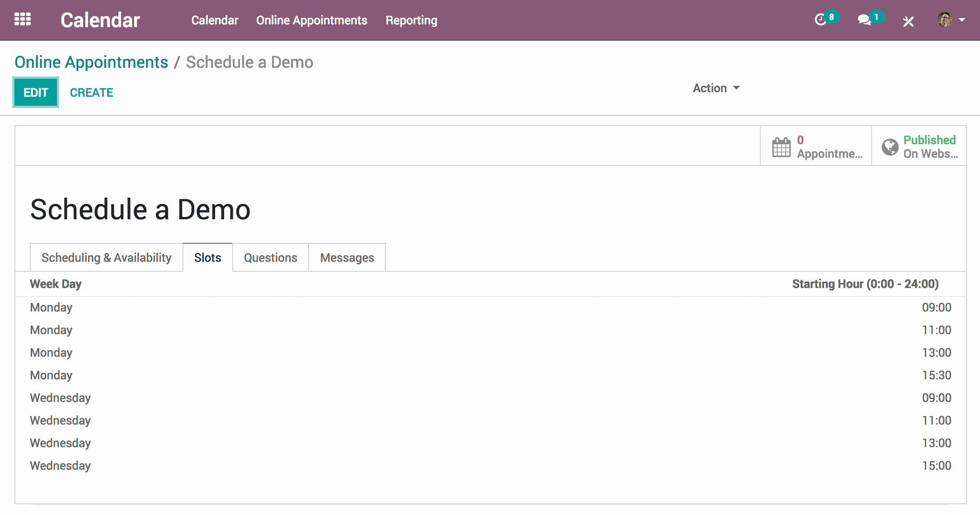Click the tools/scissors icon in top bar
Viewport: 980px width, 515px height.
tap(908, 19)
